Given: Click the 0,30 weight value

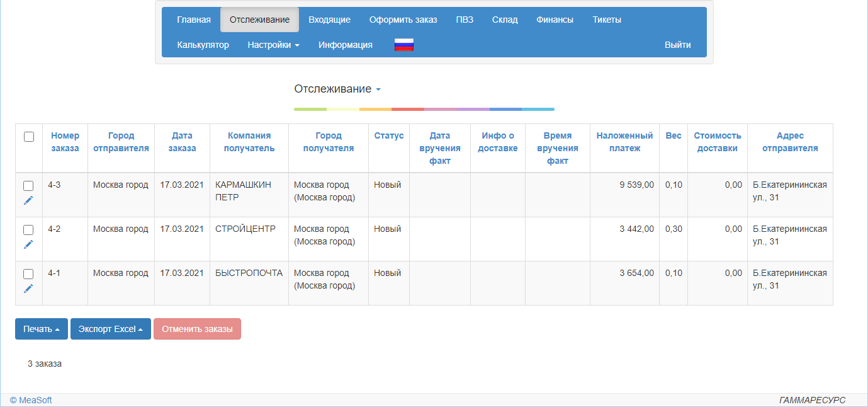Looking at the screenshot, I should tap(674, 229).
